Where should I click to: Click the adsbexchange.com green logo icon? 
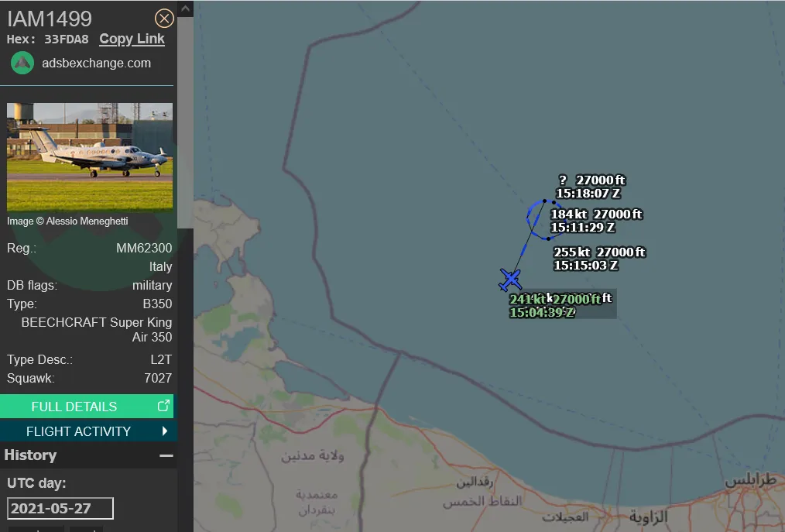tap(22, 63)
